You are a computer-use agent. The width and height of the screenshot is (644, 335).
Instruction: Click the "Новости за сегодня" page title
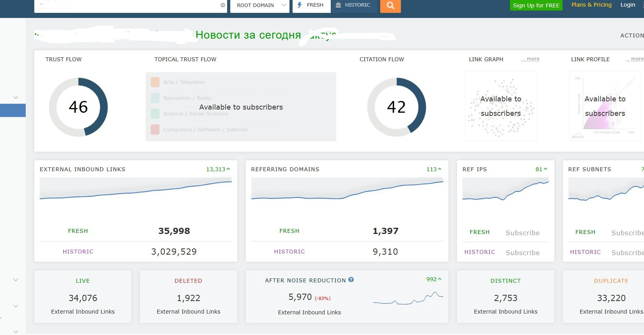248,35
